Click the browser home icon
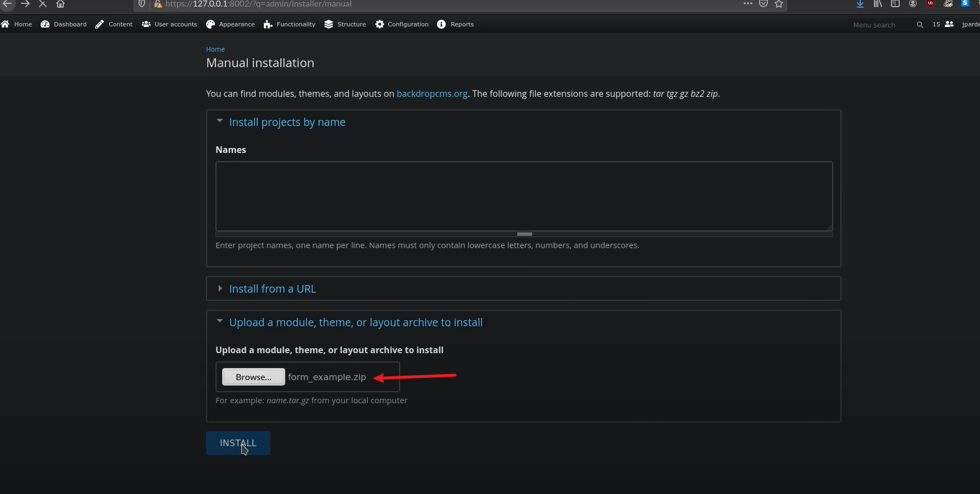The width and height of the screenshot is (980, 494). click(x=60, y=4)
